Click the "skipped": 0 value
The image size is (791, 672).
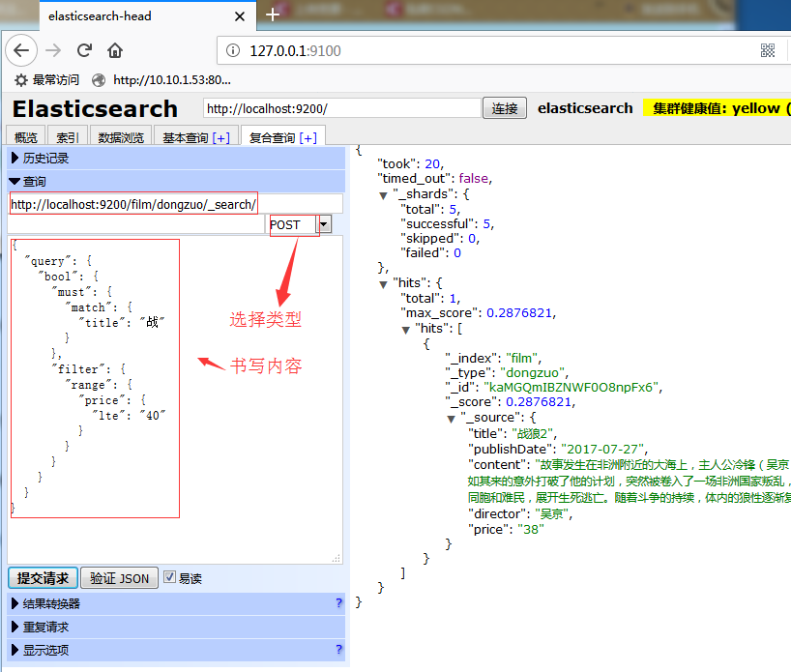(x=472, y=238)
